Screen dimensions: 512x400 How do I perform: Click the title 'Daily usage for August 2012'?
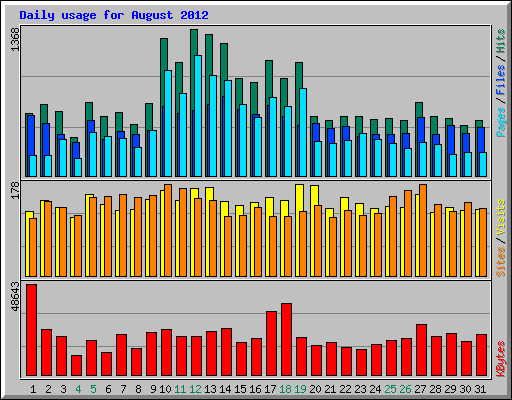coord(114,16)
